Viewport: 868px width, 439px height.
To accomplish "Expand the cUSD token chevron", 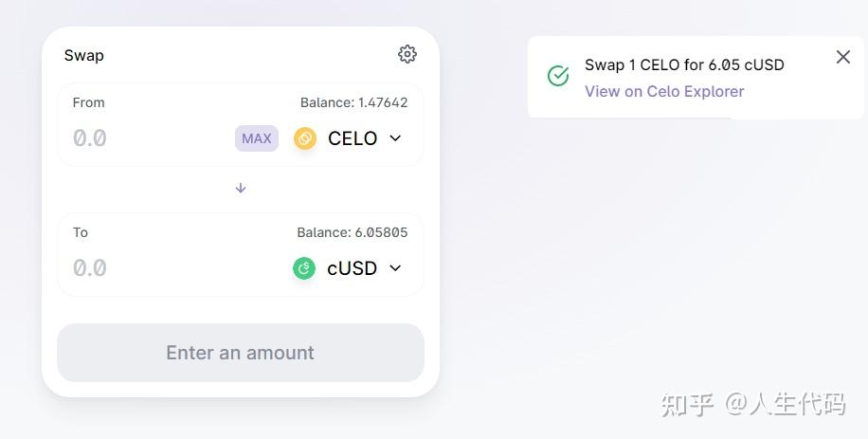I will tap(395, 268).
